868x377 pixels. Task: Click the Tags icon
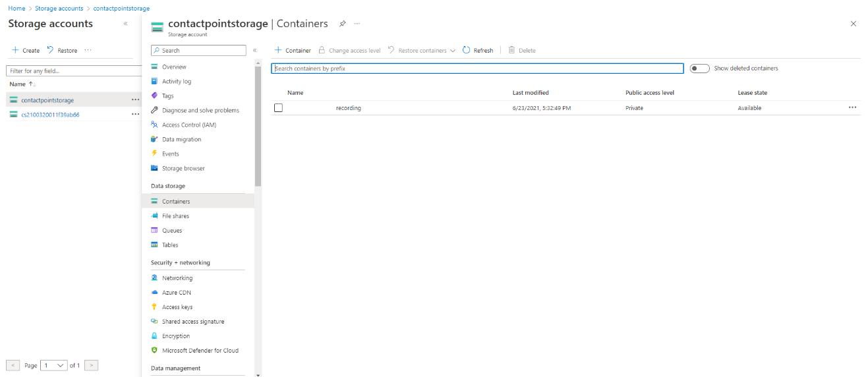[x=154, y=96]
